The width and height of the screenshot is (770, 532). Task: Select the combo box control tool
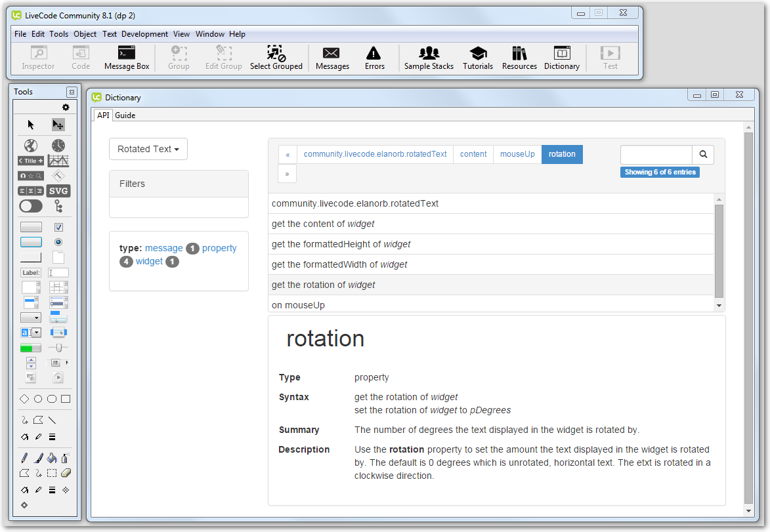[x=31, y=333]
